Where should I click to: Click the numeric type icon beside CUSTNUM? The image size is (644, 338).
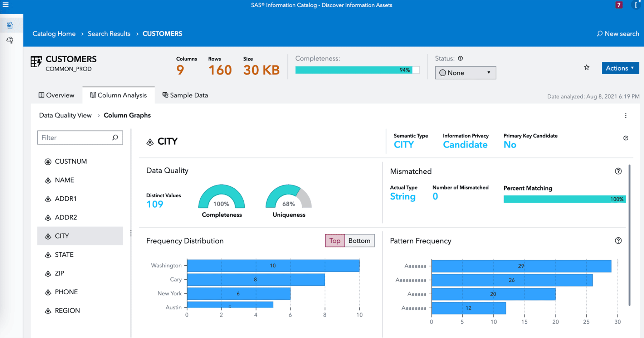coord(48,161)
